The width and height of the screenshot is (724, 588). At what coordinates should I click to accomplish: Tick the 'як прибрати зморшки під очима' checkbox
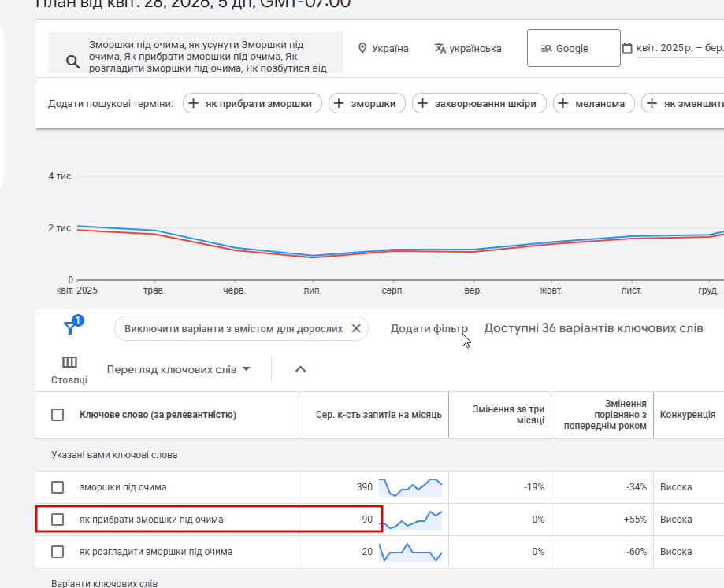point(58,520)
